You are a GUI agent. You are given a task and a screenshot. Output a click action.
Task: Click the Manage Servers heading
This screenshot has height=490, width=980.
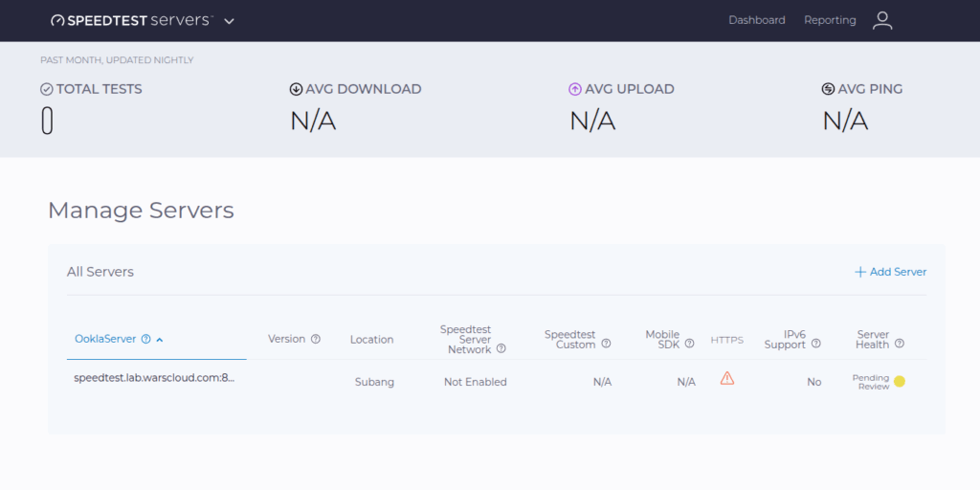point(142,211)
